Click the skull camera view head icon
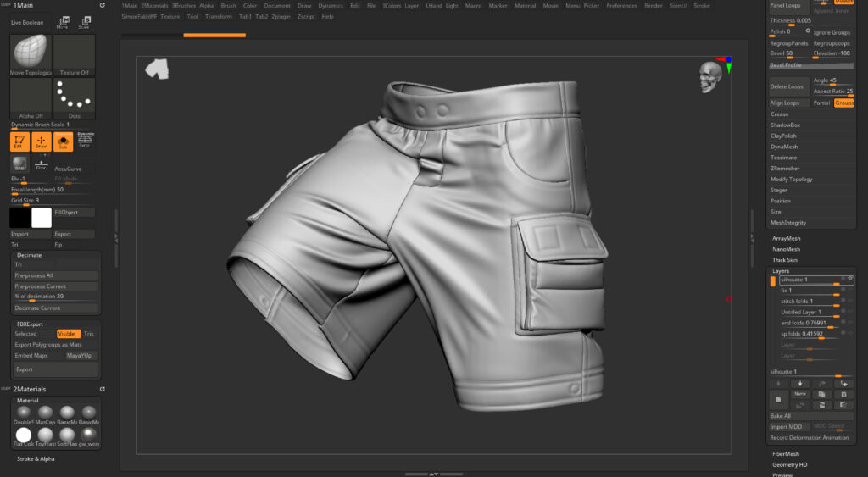The width and height of the screenshot is (868, 477). tap(710, 76)
